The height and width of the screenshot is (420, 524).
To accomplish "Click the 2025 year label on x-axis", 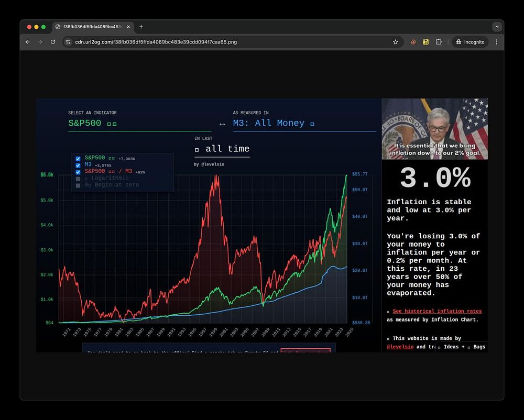I will point(349,332).
